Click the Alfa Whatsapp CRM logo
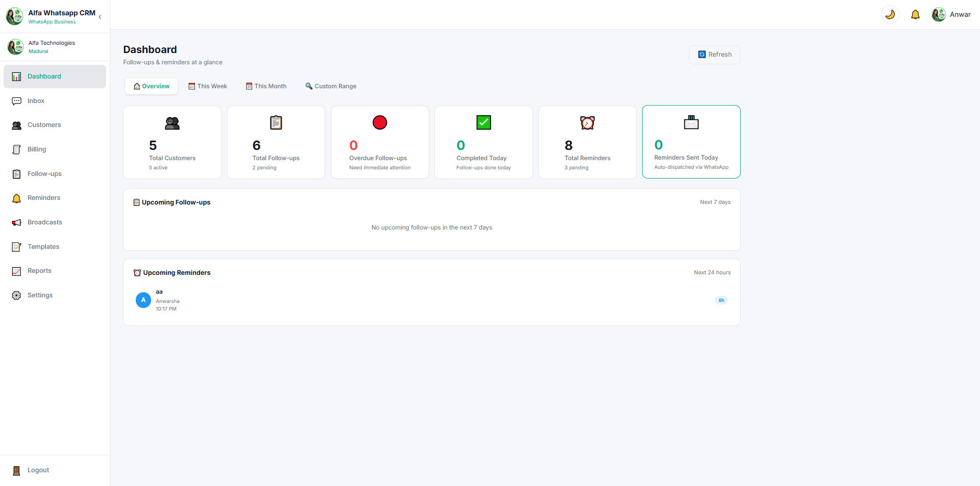The height and width of the screenshot is (486, 980). coord(14,16)
